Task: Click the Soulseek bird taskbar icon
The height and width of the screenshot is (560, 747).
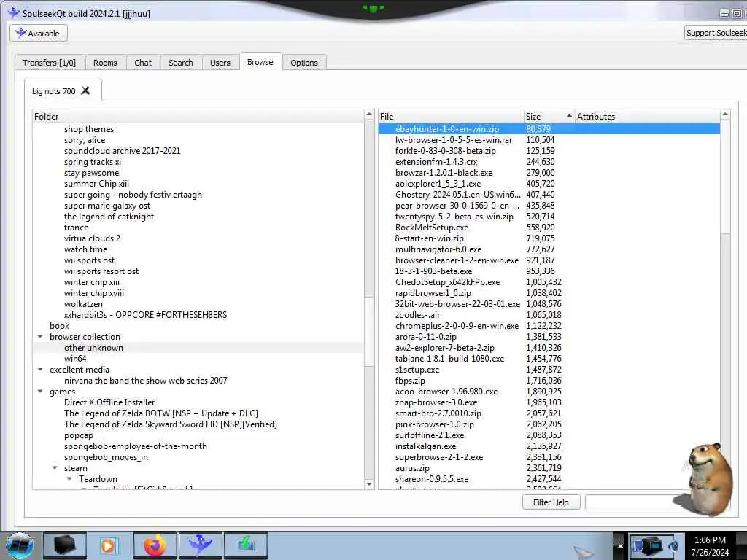Action: pyautogui.click(x=201, y=545)
